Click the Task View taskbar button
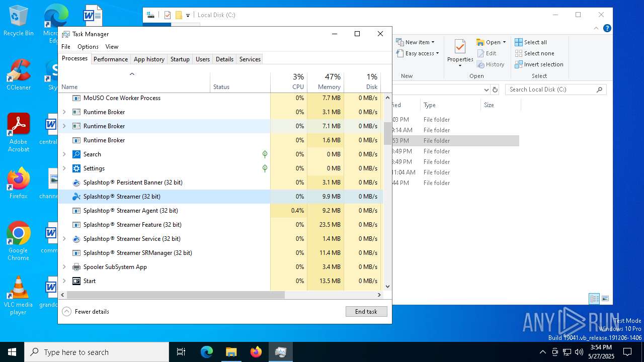The height and width of the screenshot is (362, 644). click(x=181, y=352)
